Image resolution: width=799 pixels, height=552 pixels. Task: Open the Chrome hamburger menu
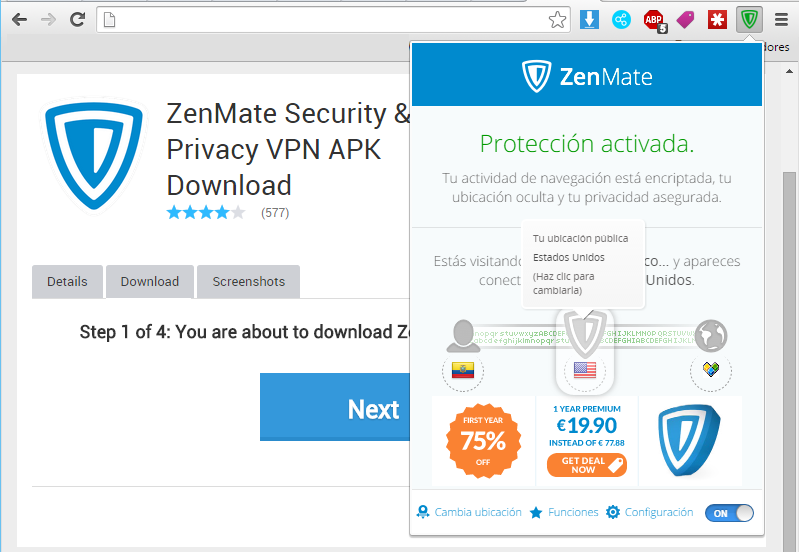(781, 20)
